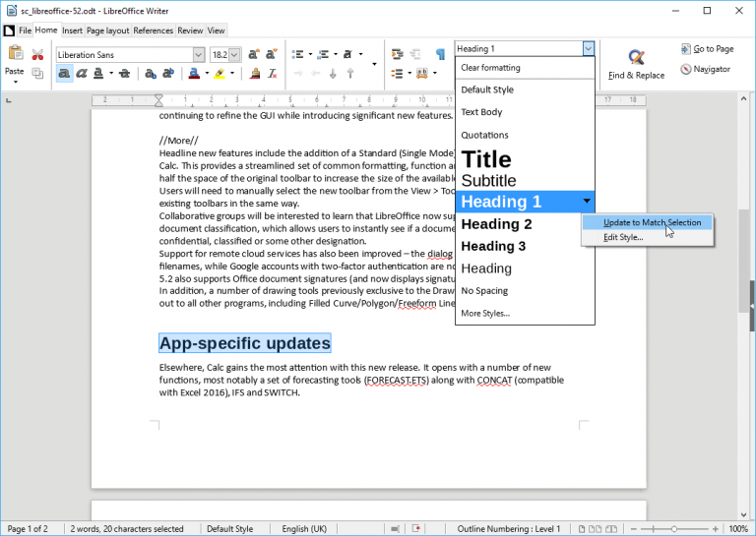Collapse the paragraph style dropdown arrow
This screenshot has width=756, height=536.
(x=588, y=48)
